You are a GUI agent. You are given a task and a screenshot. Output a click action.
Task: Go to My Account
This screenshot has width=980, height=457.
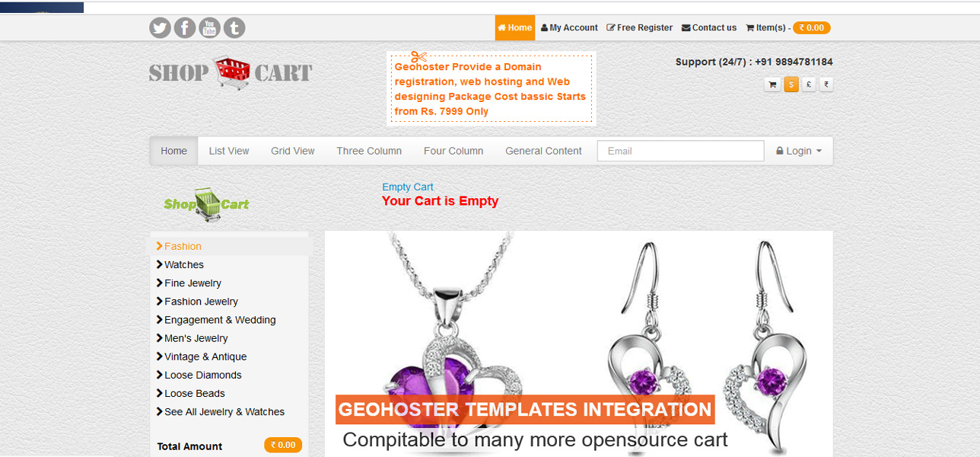point(569,27)
